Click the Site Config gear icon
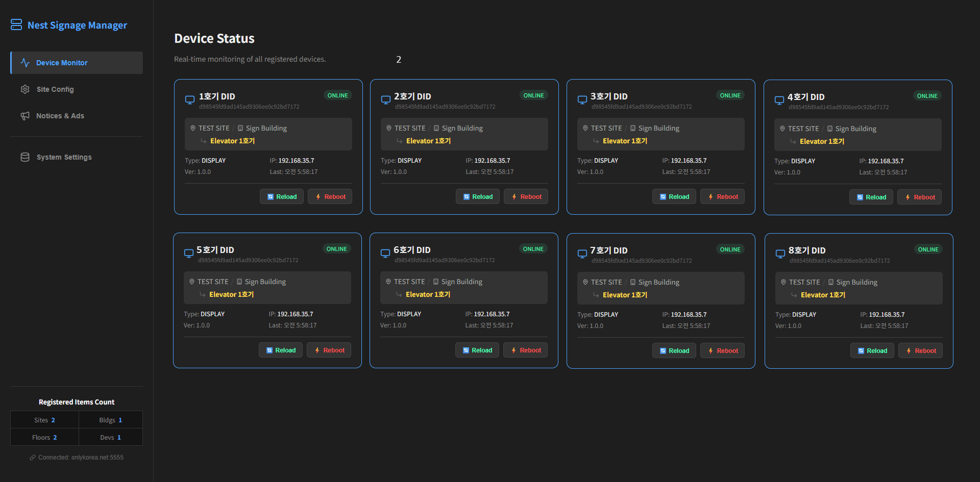Viewport: 980px width, 482px height. point(25,89)
